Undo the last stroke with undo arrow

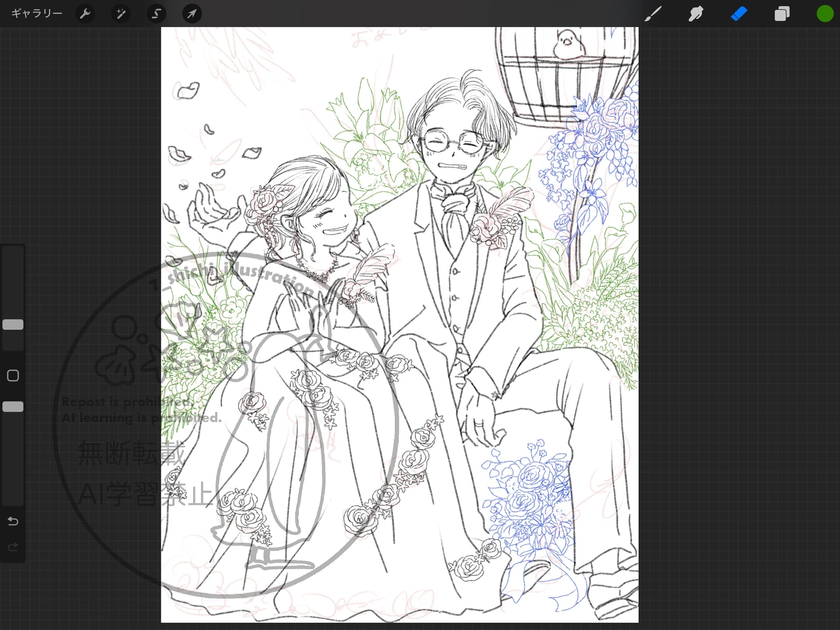13,521
